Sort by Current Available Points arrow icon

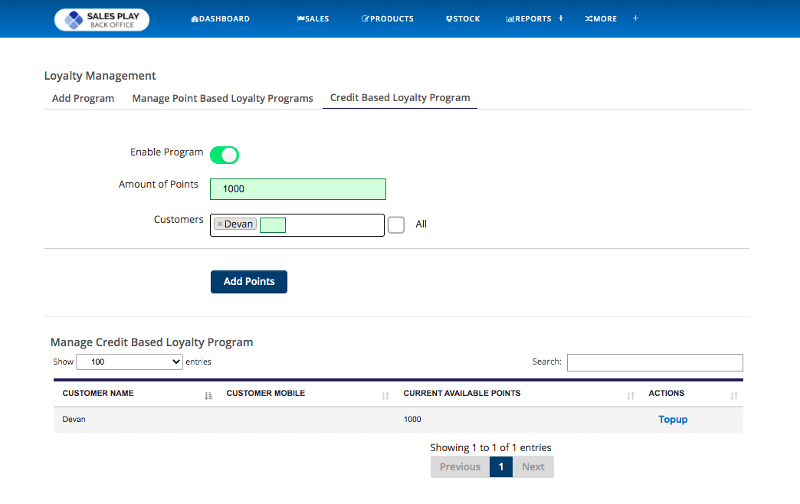click(630, 396)
